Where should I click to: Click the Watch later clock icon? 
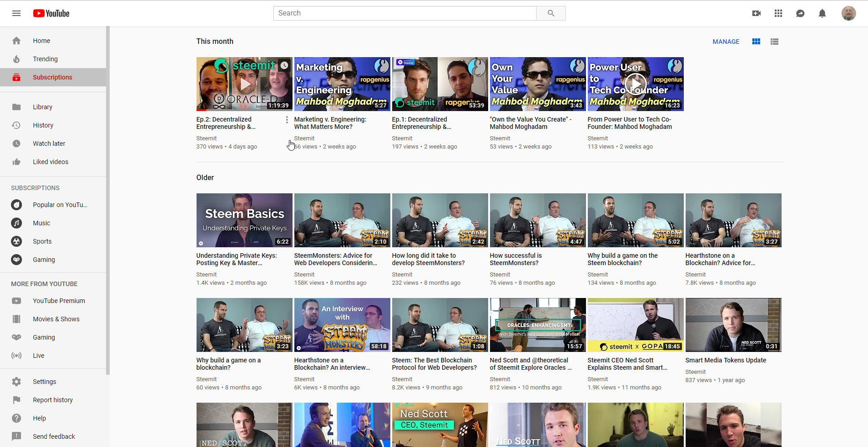16,144
